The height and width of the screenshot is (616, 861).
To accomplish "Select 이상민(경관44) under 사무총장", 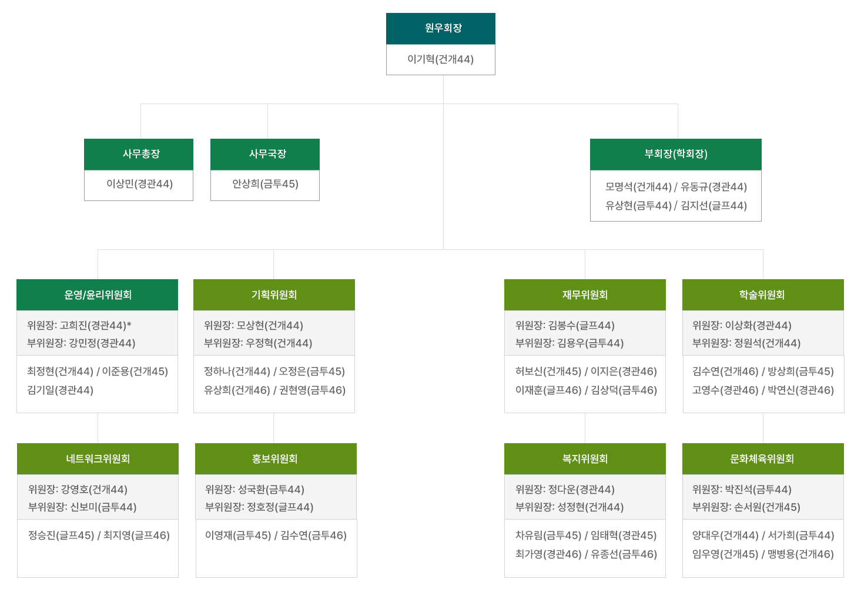I will click(x=139, y=184).
